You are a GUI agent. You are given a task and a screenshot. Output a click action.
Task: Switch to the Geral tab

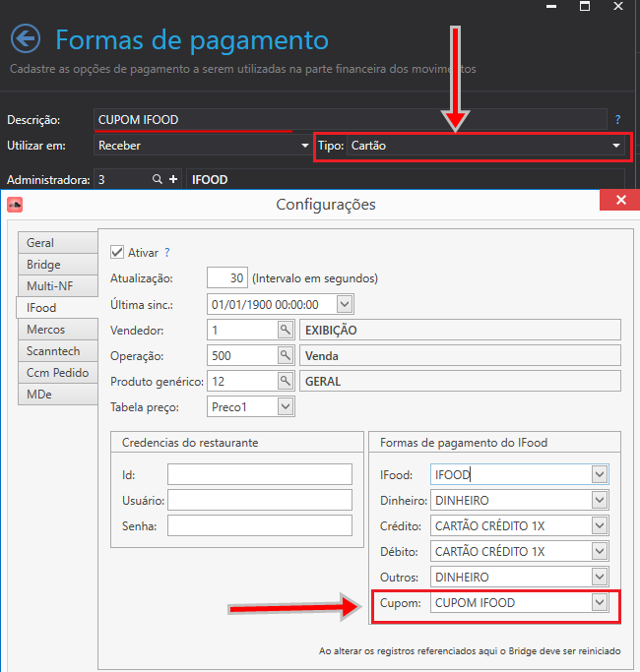[58, 243]
